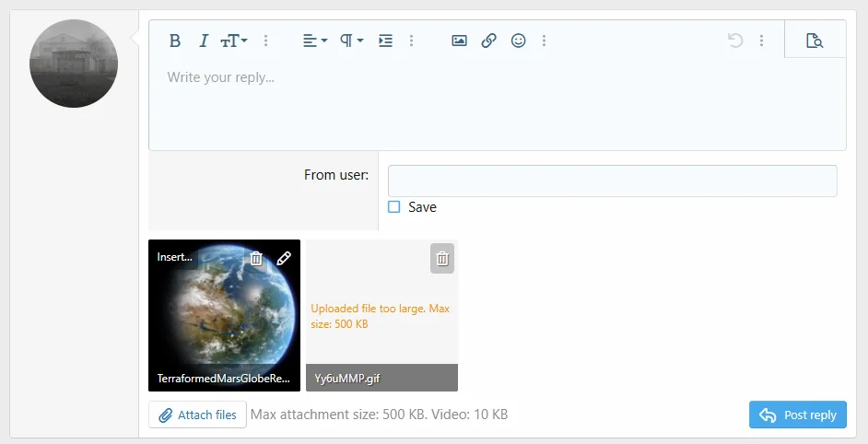Remove the failed Yy6uMMP.gif upload
This screenshot has height=444, width=868.
pyautogui.click(x=442, y=259)
